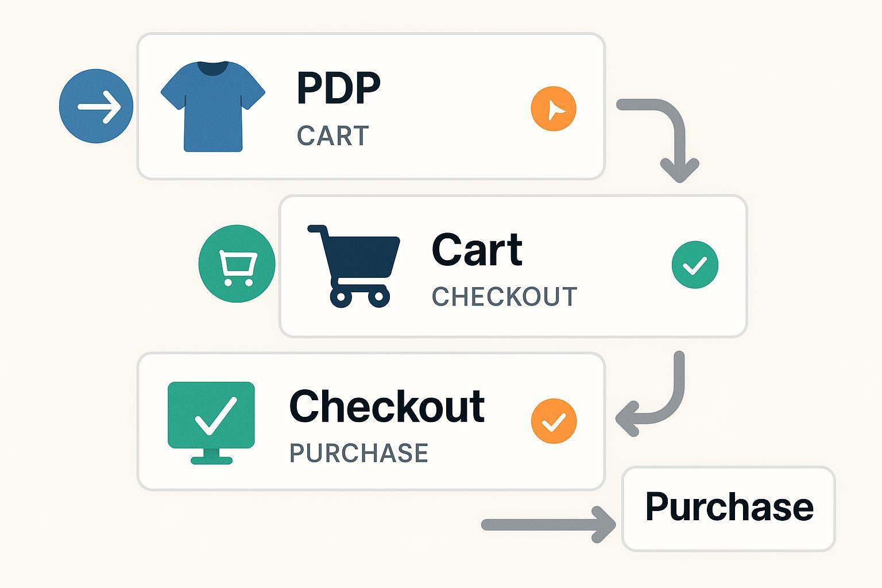
Task: Click the gray curved arrow pointing to Checkout
Action: [651, 394]
